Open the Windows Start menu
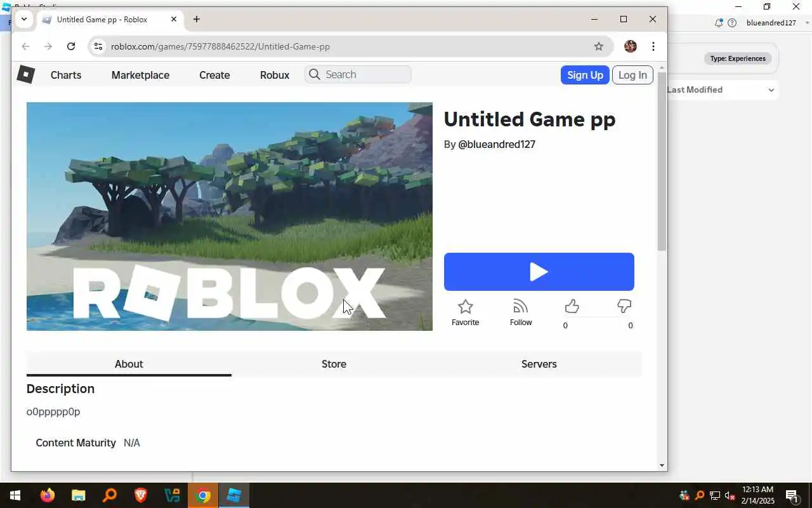Screen dimensions: 812x508 coord(15,495)
